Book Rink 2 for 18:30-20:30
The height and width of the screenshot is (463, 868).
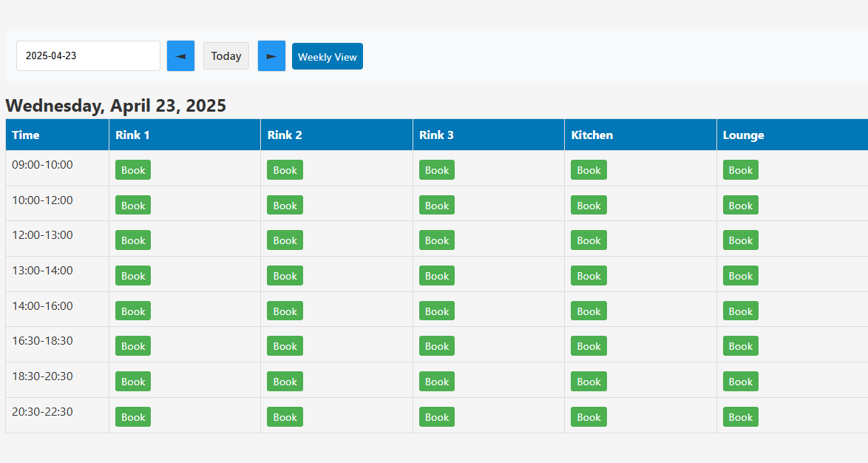tap(285, 381)
